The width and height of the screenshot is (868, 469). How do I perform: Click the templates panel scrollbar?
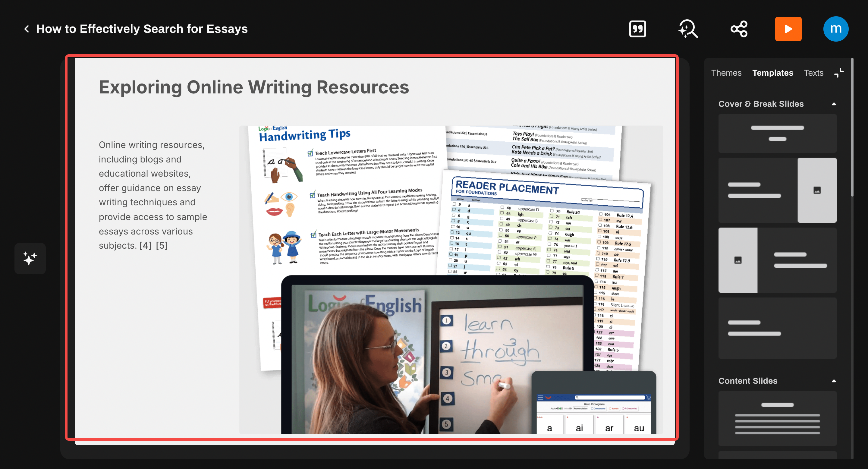tap(852, 127)
